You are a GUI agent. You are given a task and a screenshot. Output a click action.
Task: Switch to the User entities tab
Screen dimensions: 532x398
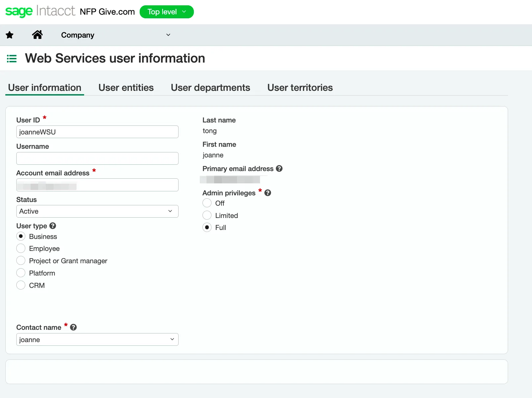126,88
